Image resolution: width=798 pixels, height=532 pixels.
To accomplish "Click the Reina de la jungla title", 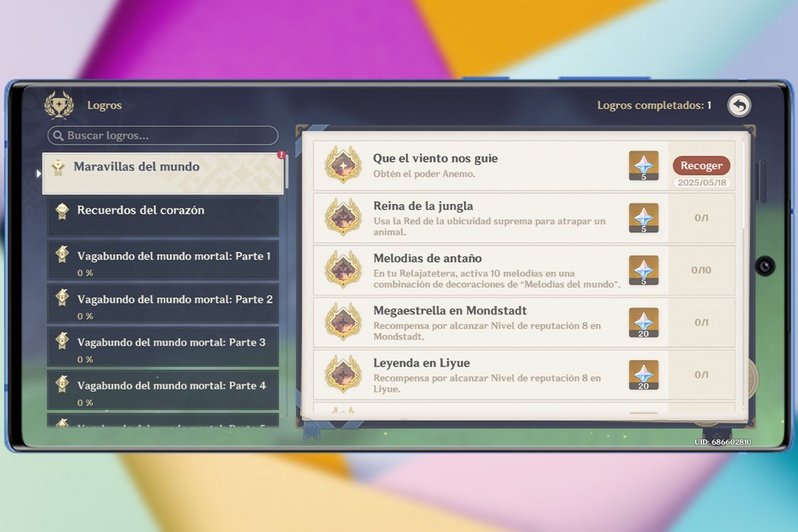I will [423, 206].
